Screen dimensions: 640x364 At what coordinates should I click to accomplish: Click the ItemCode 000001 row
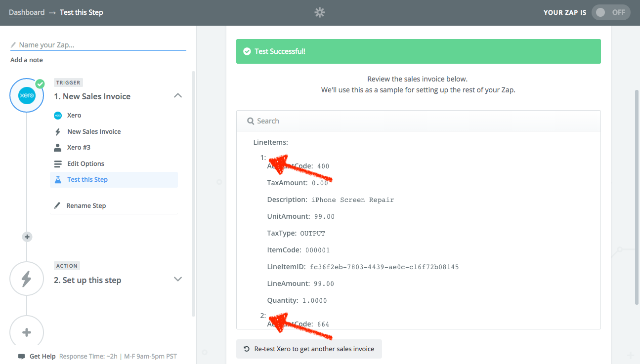(x=299, y=250)
